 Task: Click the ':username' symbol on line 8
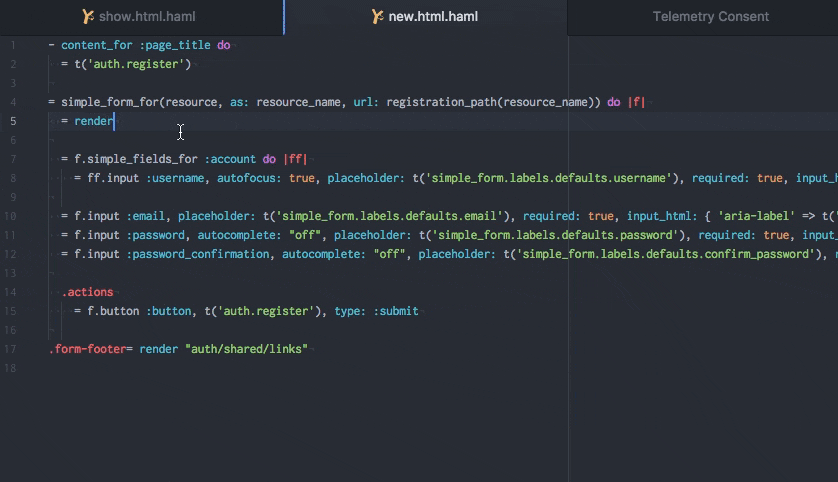[175, 178]
